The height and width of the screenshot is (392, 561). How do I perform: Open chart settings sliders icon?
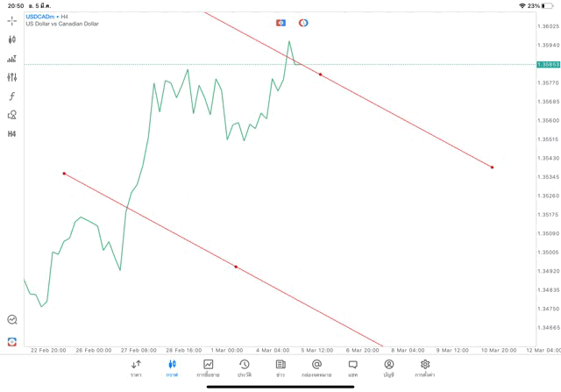12,77
